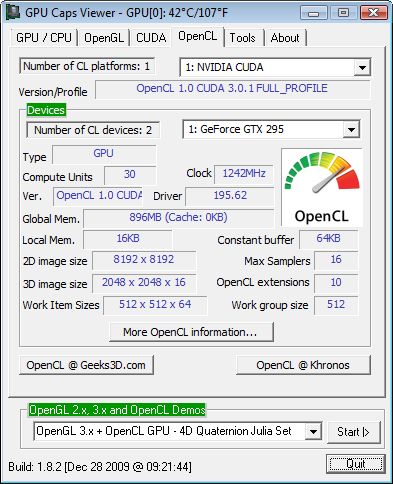Image resolution: width=393 pixels, height=484 pixels.
Task: Open OpenCL @ Khronos link button
Action: [x=303, y=365]
